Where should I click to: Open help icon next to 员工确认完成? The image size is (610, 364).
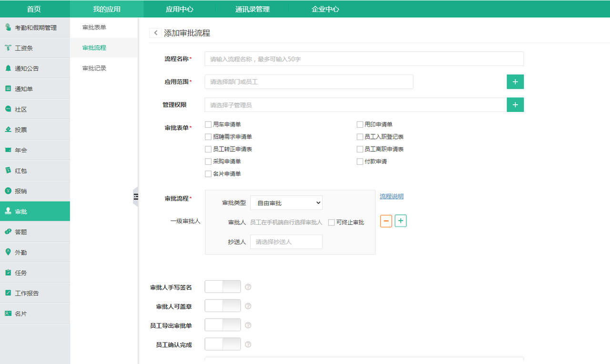click(x=248, y=344)
